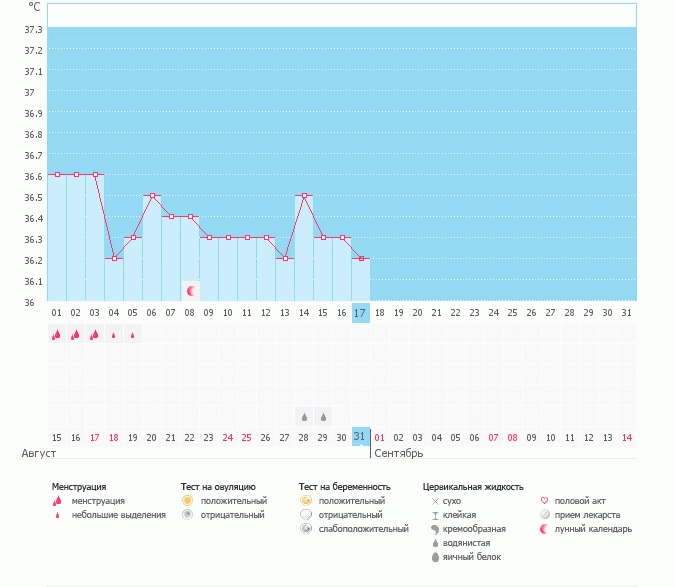Select the negative ovulation test legend icon
Screen dimensions: 675x587
[187, 514]
